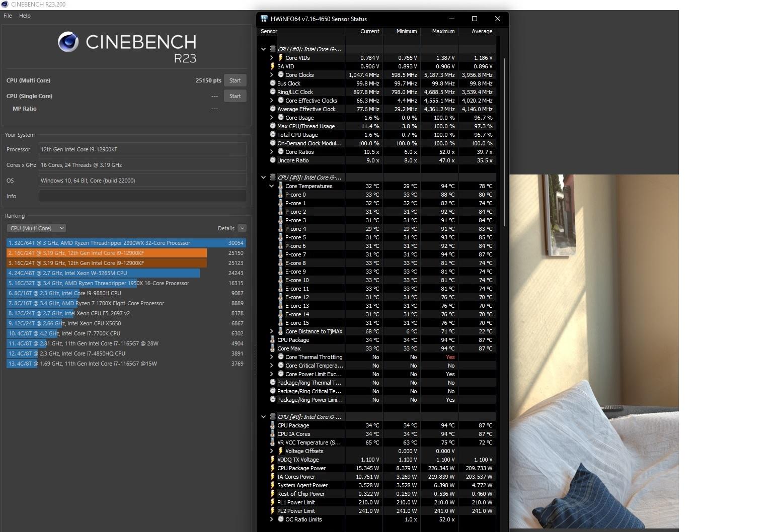Viewport: 773px width, 532px height.
Task: Expand the Core VIDs row
Action: (272, 58)
